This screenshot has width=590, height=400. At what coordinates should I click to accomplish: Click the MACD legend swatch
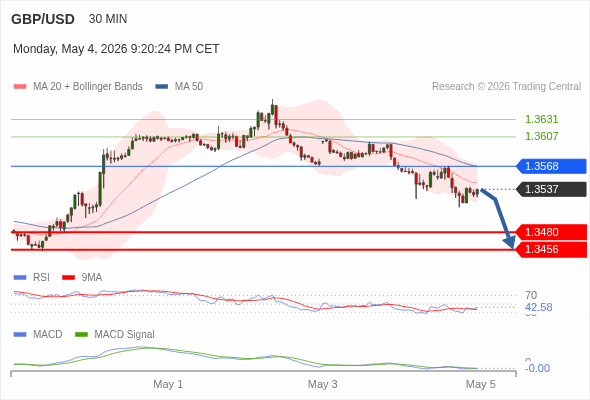tap(20, 334)
